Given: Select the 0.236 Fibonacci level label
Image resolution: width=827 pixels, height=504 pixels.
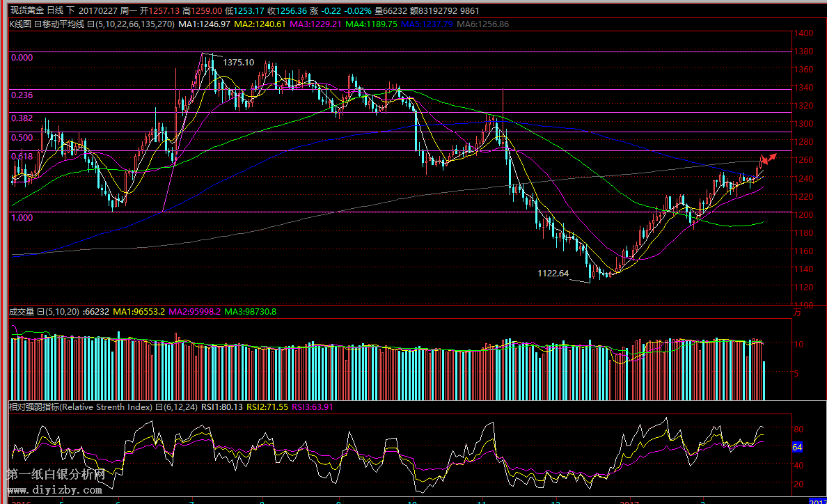Looking at the screenshot, I should (x=22, y=95).
